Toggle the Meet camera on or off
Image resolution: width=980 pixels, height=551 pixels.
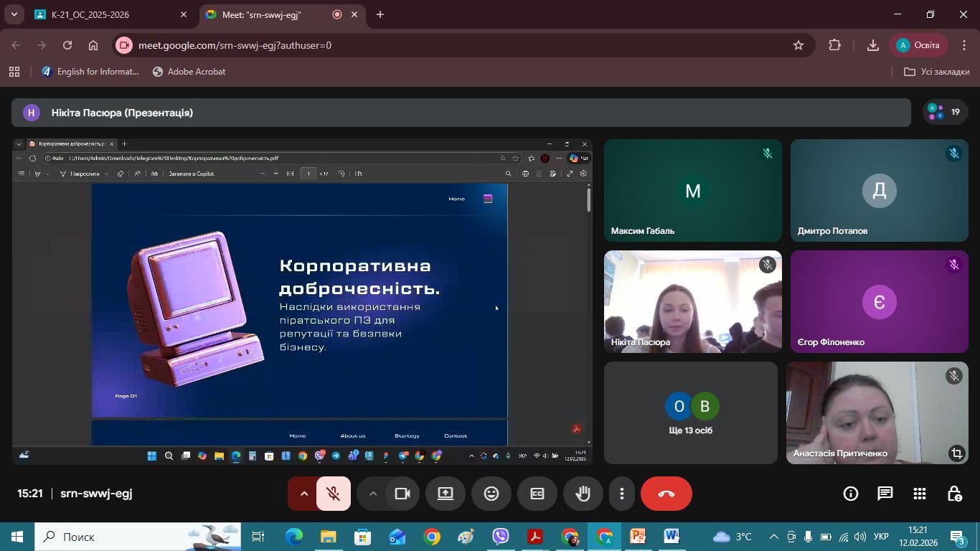coord(402,494)
